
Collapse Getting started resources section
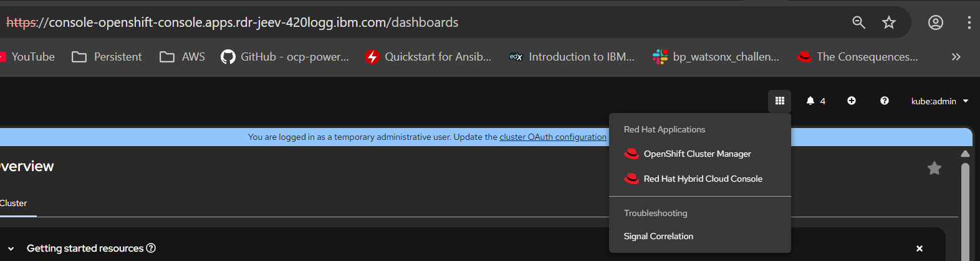click(11, 249)
